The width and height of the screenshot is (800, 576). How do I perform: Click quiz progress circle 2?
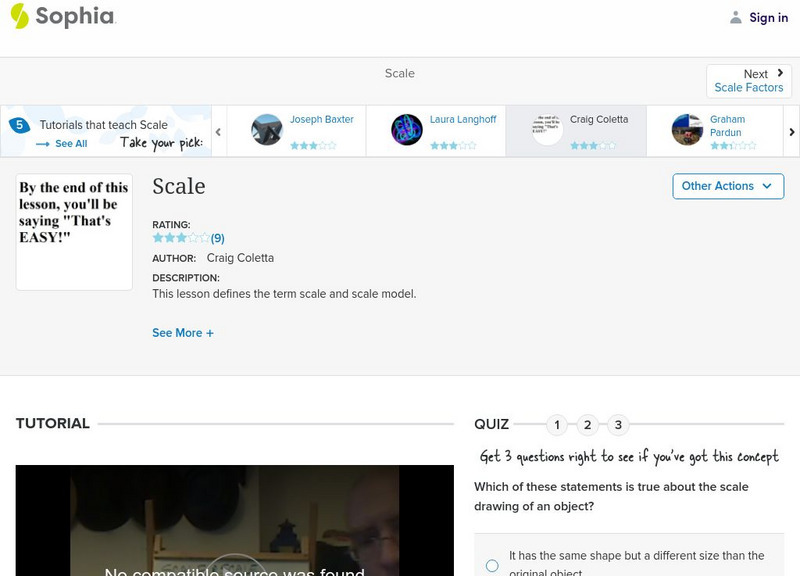pos(587,424)
